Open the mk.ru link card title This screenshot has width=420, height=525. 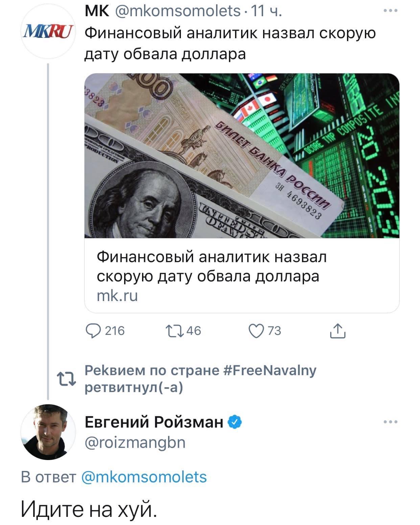click(211, 267)
